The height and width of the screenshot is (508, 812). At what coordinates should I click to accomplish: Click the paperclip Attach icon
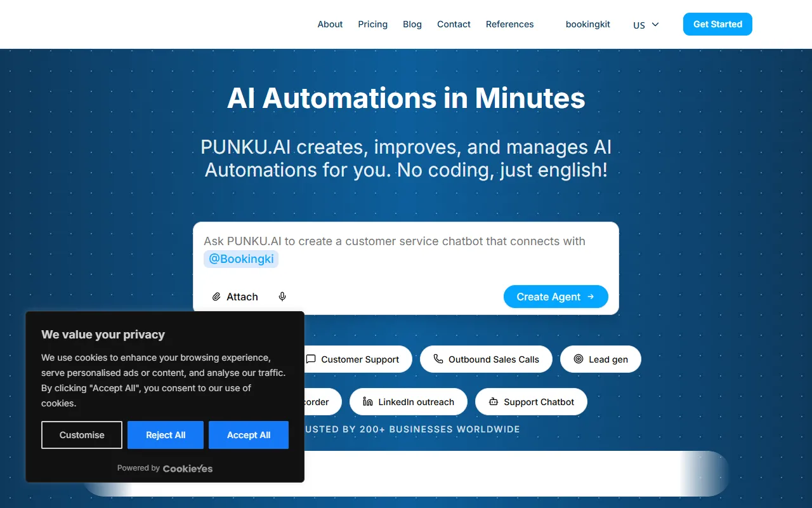(x=216, y=297)
